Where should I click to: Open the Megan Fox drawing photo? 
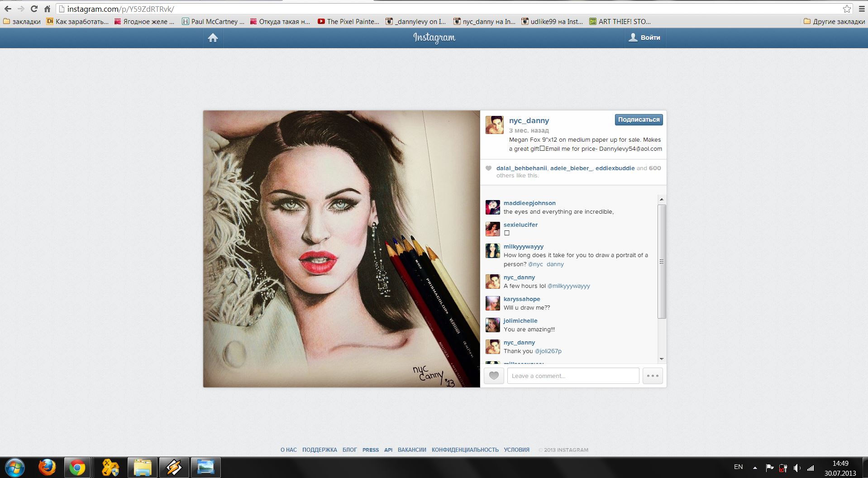pyautogui.click(x=341, y=249)
